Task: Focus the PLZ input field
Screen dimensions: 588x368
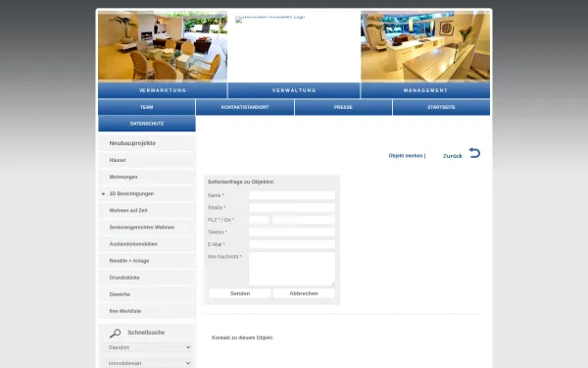Action: tap(259, 220)
